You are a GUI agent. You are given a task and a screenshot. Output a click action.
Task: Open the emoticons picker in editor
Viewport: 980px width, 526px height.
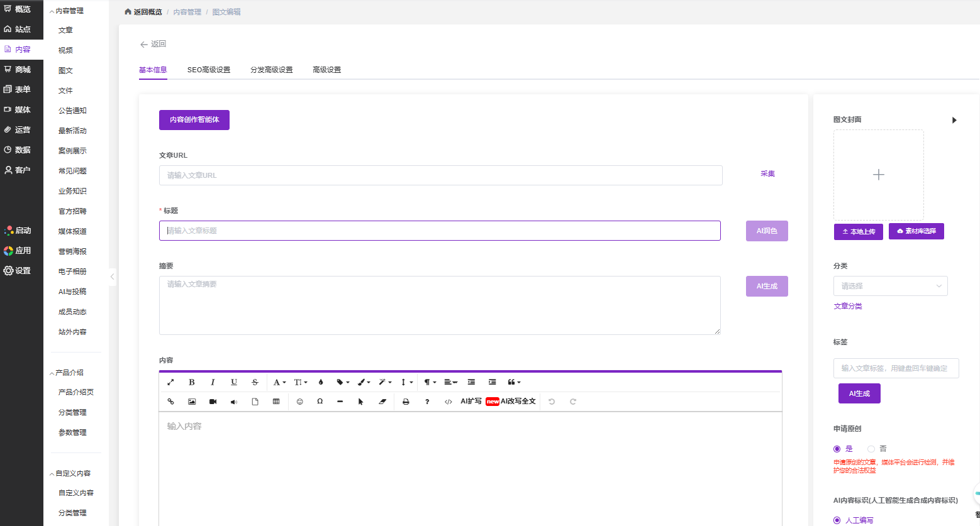coord(300,402)
